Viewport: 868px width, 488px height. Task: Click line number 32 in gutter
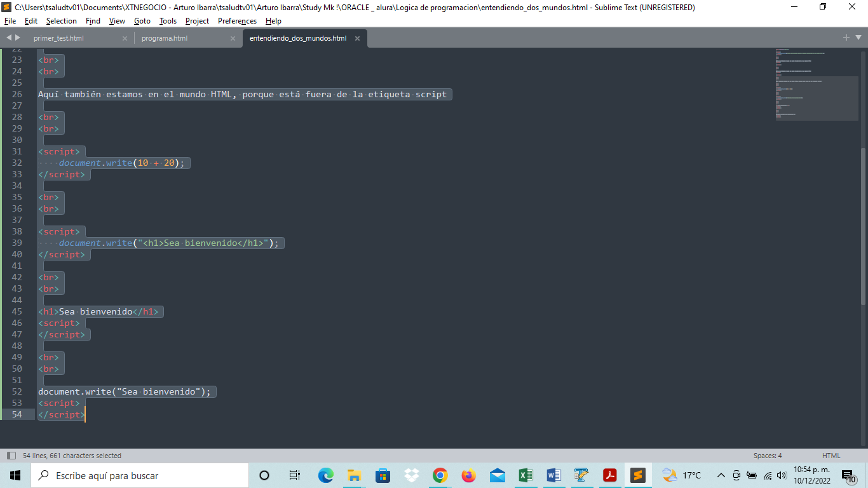[x=17, y=163]
